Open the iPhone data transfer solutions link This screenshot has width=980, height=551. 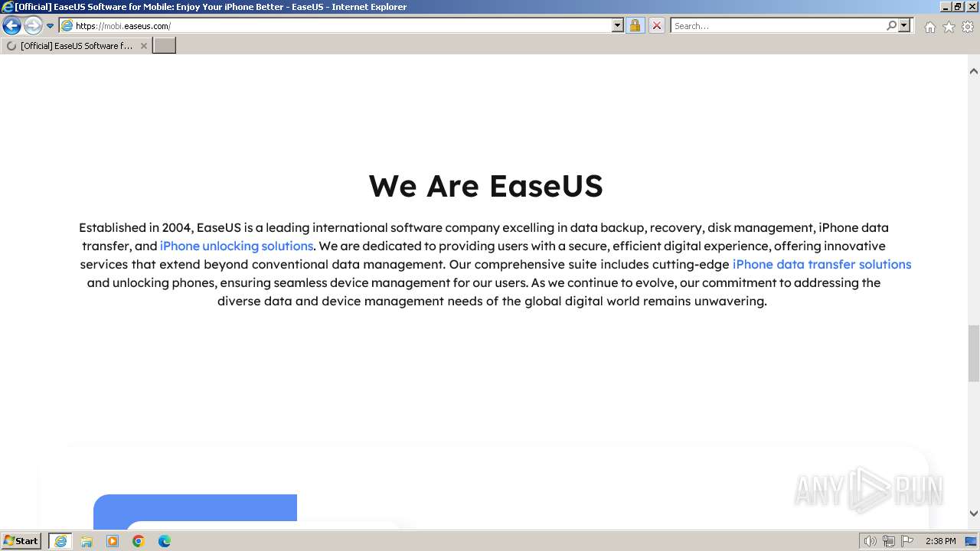(x=822, y=264)
